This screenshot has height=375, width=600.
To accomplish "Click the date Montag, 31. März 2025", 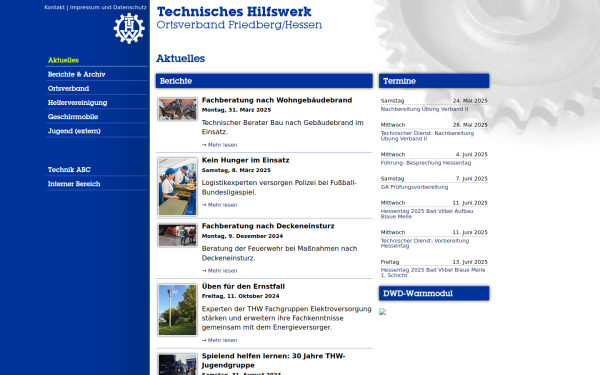I will (236, 110).
